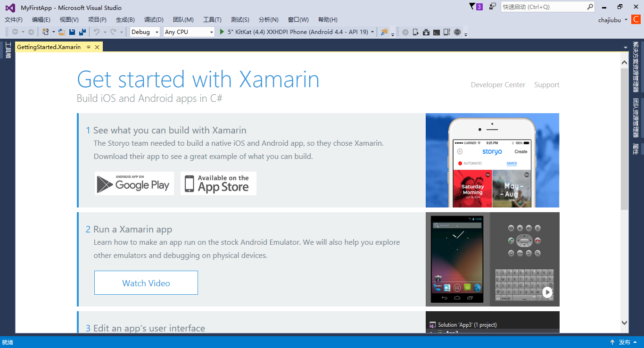644x348 pixels.
Task: Click the magnifier icon in quick launch
Action: pyautogui.click(x=590, y=7)
